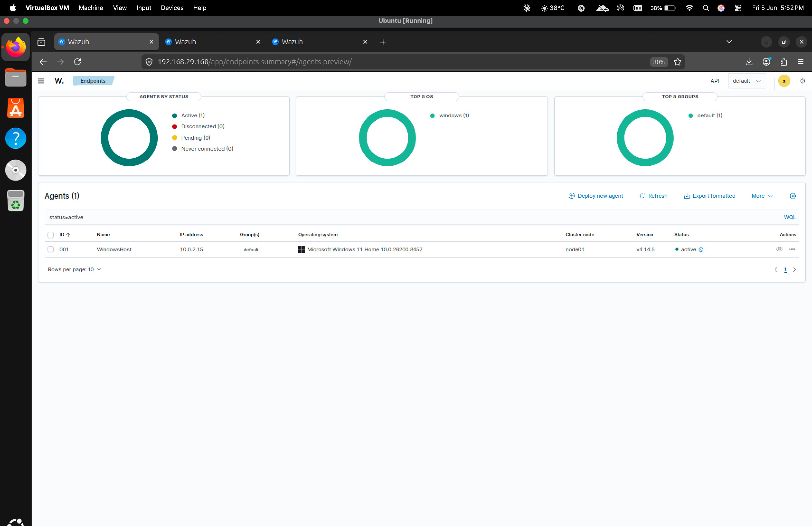
Task: Open the Machine menu in VirtualBox
Action: pos(91,8)
